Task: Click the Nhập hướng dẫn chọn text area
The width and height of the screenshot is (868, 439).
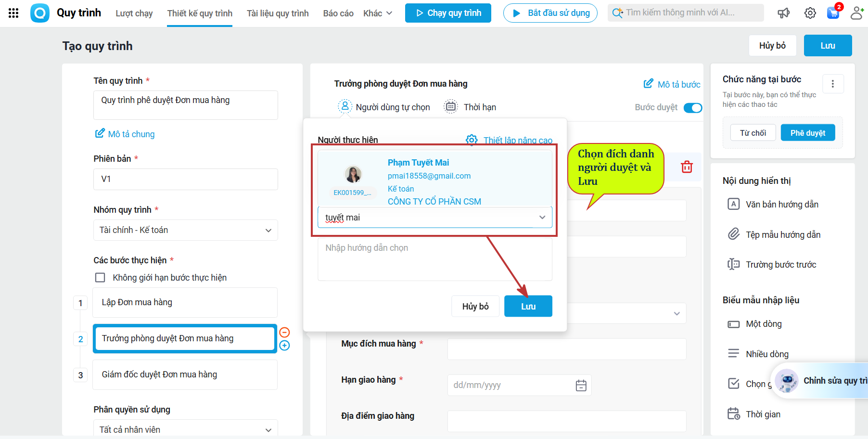Action: (435, 259)
